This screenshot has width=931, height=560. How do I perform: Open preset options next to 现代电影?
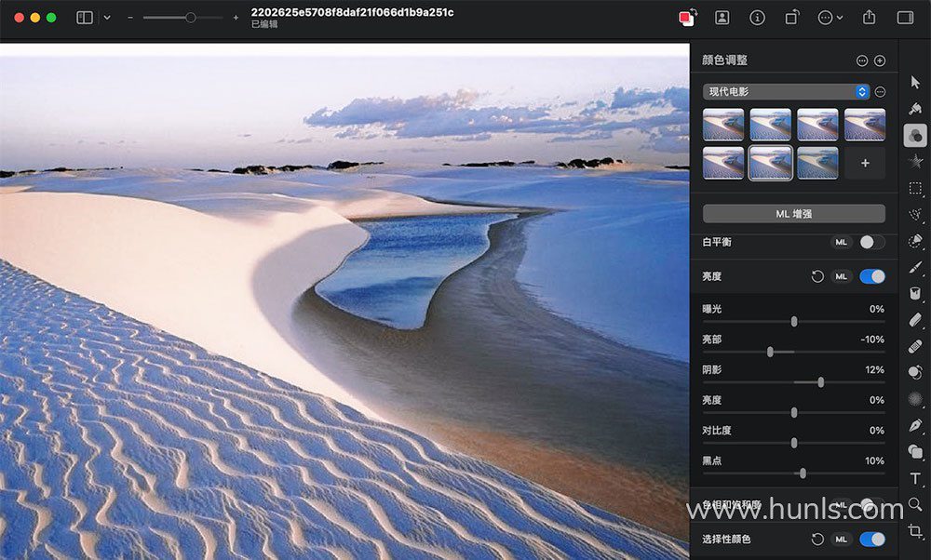coord(881,91)
